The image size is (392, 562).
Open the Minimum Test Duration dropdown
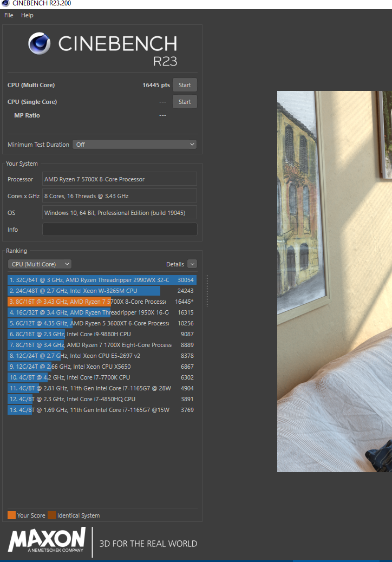pos(134,145)
